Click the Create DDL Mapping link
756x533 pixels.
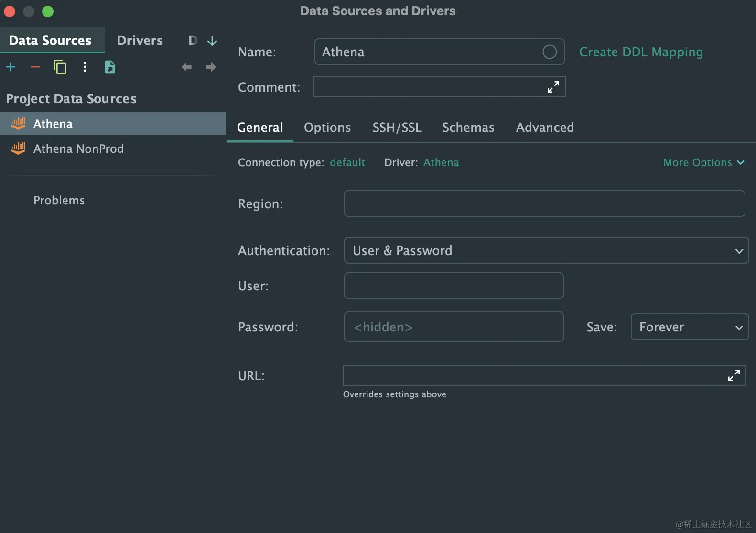[x=641, y=52]
